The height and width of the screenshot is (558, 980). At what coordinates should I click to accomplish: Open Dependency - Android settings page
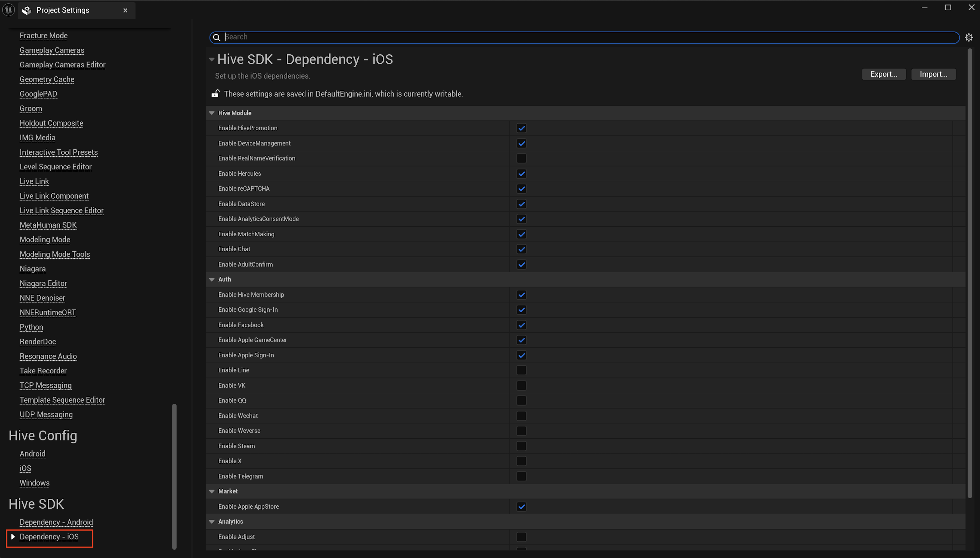pyautogui.click(x=56, y=522)
